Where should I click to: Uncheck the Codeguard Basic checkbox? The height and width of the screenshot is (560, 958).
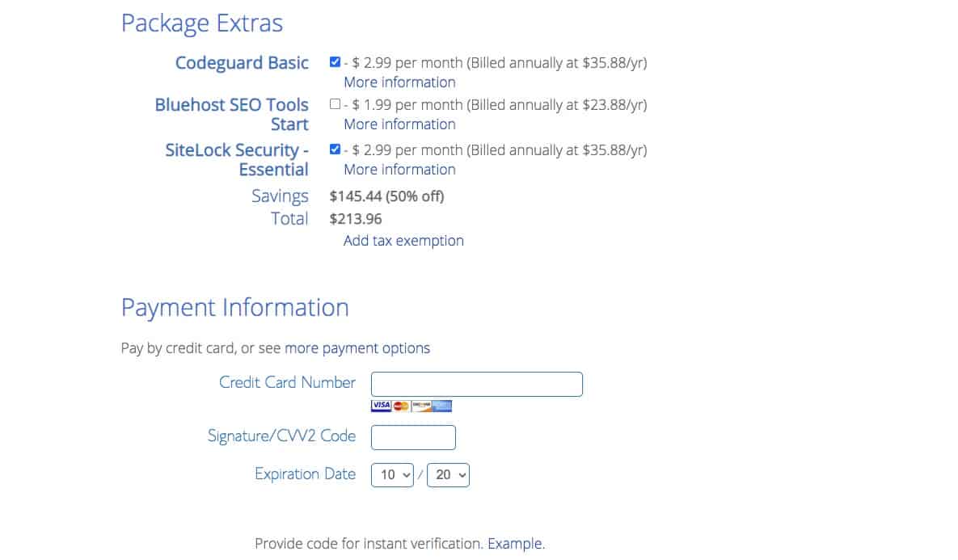point(335,61)
